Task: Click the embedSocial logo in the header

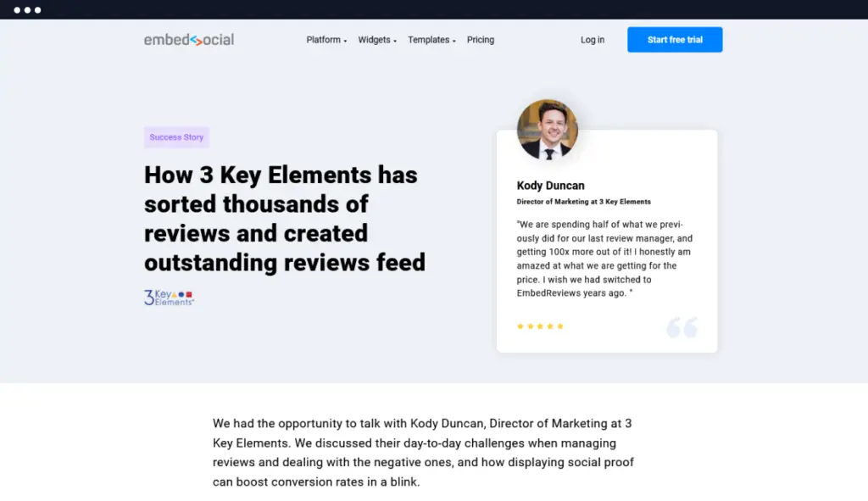Action: click(188, 39)
